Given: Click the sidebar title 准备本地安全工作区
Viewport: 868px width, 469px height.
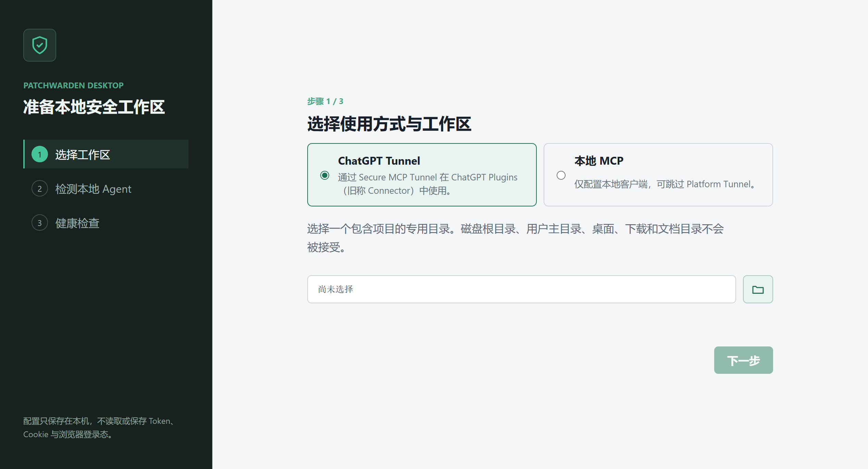Looking at the screenshot, I should pyautogui.click(x=94, y=107).
